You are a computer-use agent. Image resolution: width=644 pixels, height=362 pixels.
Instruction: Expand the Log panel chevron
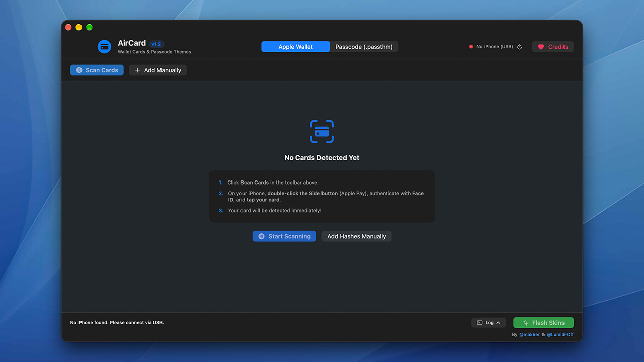click(x=498, y=323)
